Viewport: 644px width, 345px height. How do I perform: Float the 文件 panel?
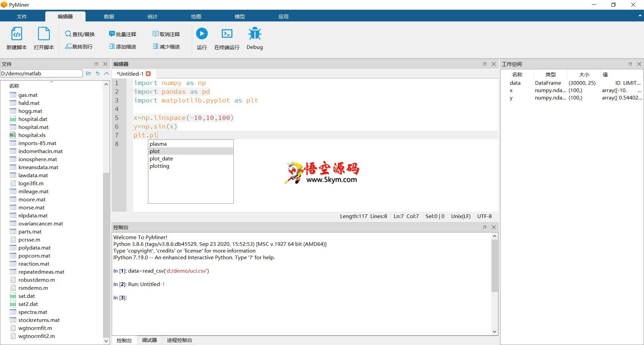click(x=96, y=64)
